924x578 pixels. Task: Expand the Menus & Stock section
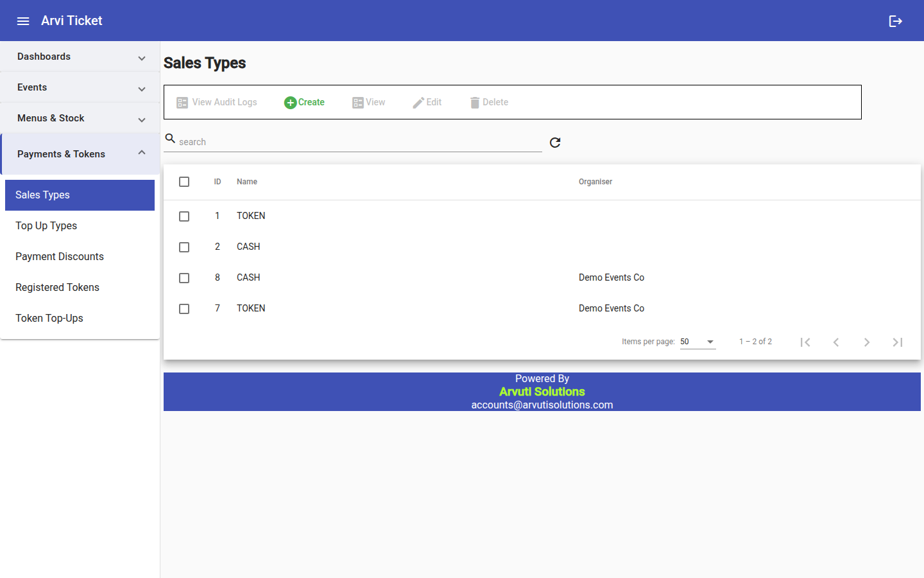[80, 118]
